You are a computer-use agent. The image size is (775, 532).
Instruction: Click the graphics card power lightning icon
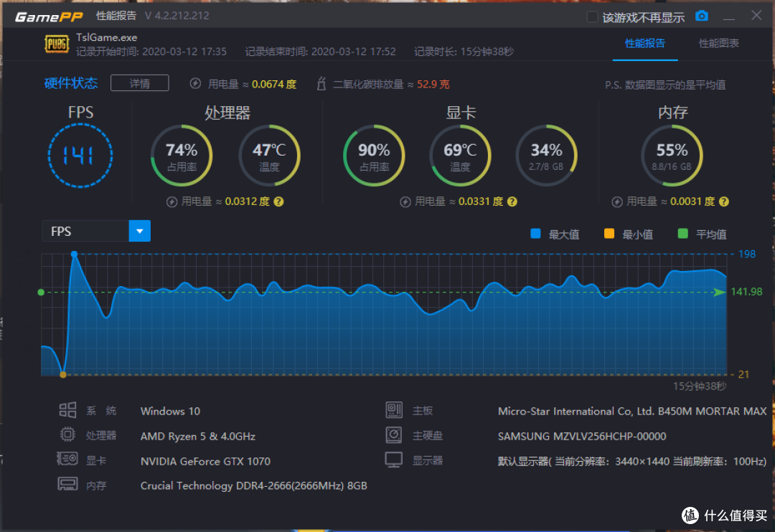click(405, 201)
